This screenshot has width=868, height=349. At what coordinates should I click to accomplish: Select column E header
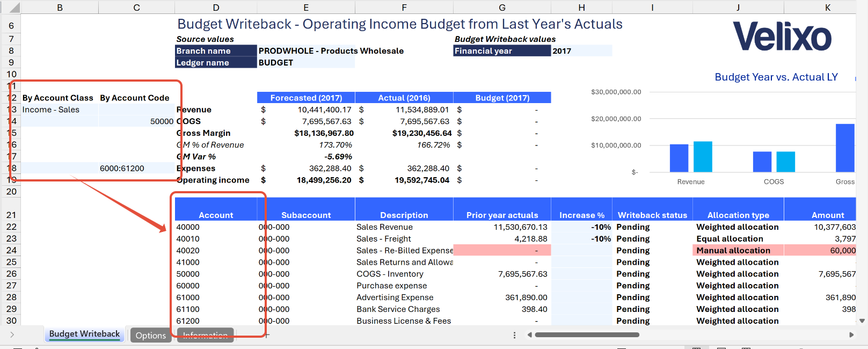click(x=306, y=8)
